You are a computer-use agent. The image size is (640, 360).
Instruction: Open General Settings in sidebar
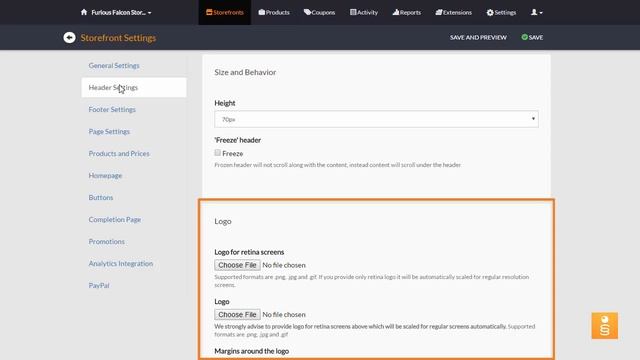coord(114,65)
